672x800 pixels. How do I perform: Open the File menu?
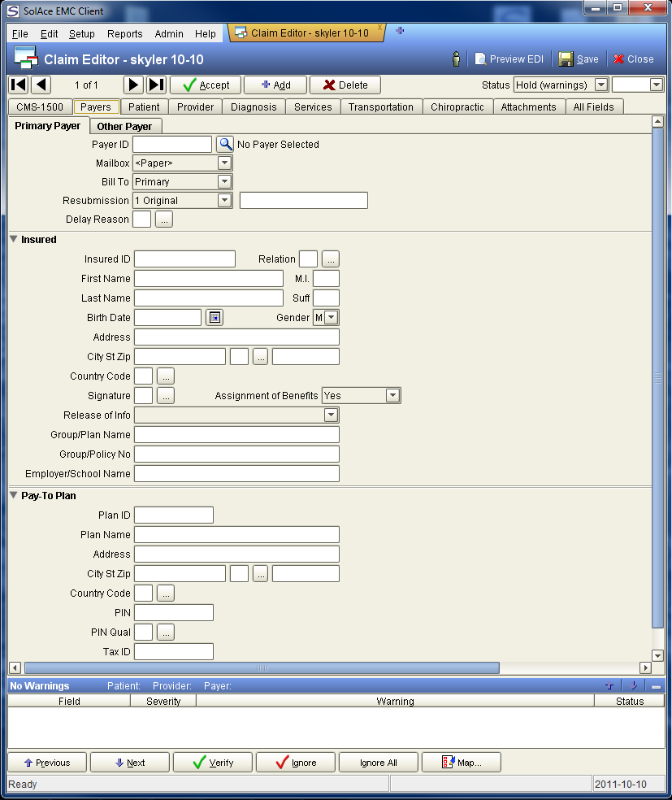tap(20, 33)
